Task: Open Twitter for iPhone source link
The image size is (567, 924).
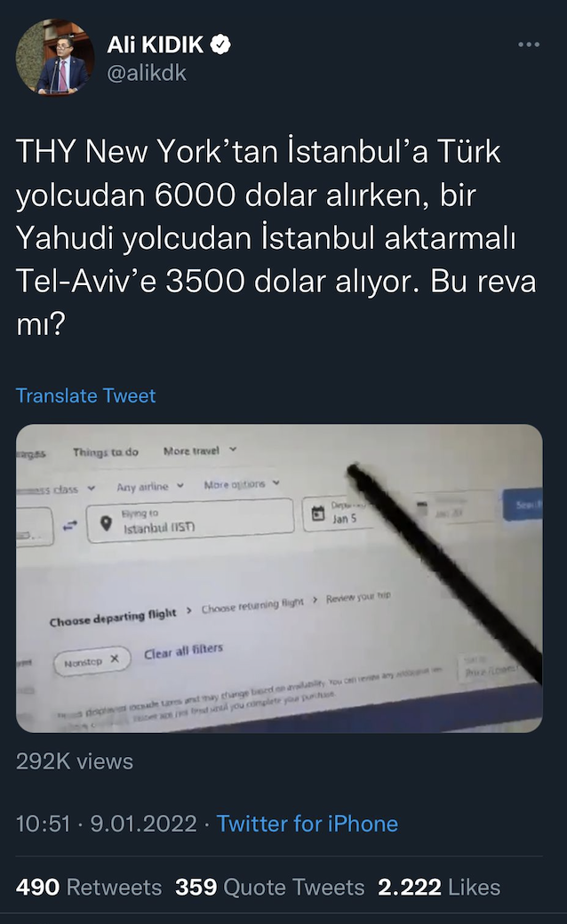Action: (x=307, y=824)
